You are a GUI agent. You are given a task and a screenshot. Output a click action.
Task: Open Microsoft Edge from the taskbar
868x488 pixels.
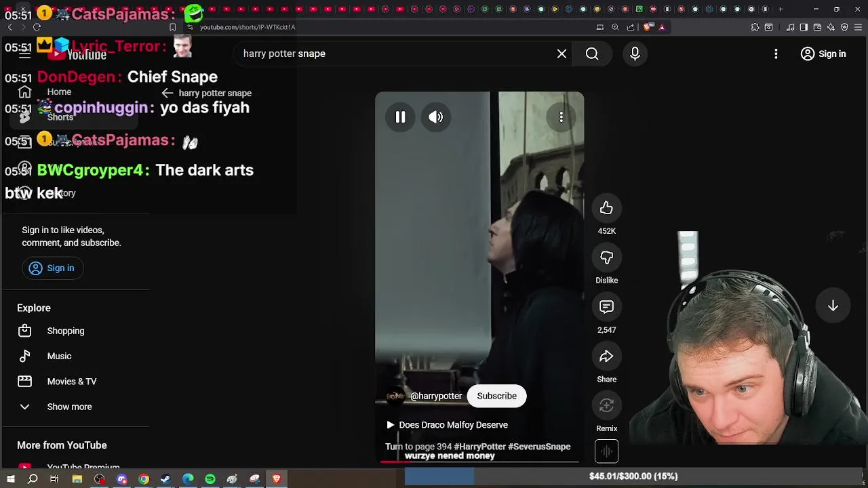point(188,479)
